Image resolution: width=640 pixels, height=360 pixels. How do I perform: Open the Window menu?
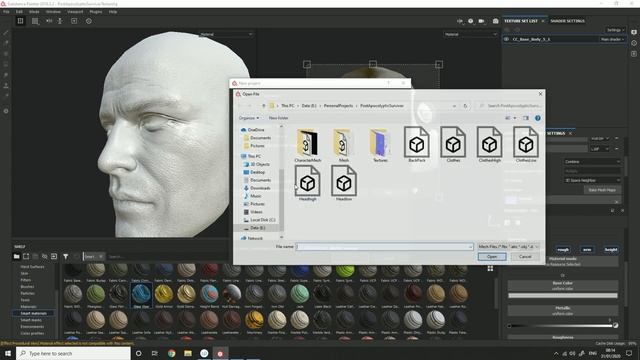tap(53, 12)
